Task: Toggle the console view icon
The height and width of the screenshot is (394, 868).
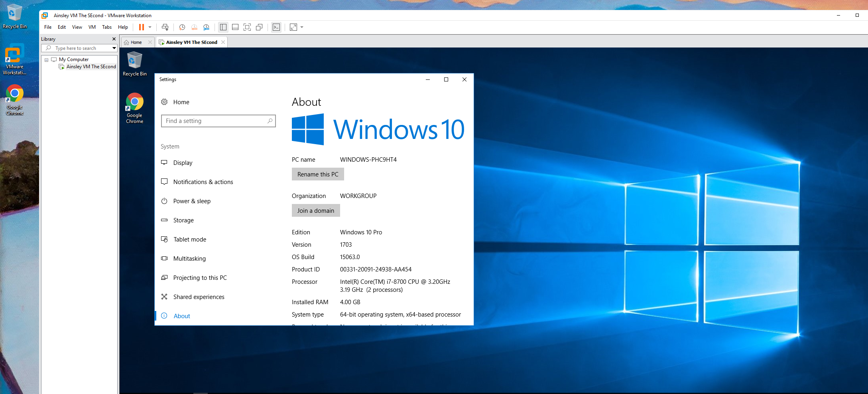Action: pos(276,27)
